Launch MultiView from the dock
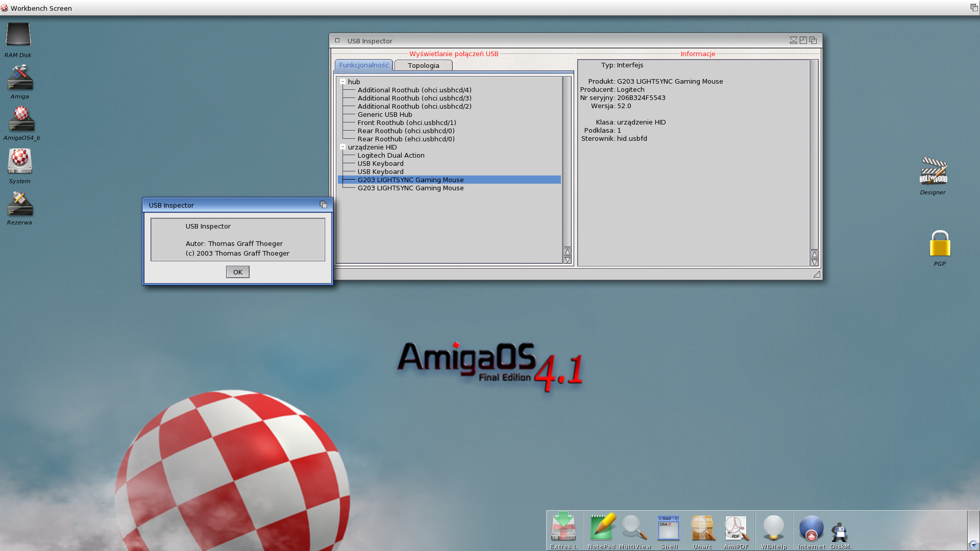 tap(634, 528)
